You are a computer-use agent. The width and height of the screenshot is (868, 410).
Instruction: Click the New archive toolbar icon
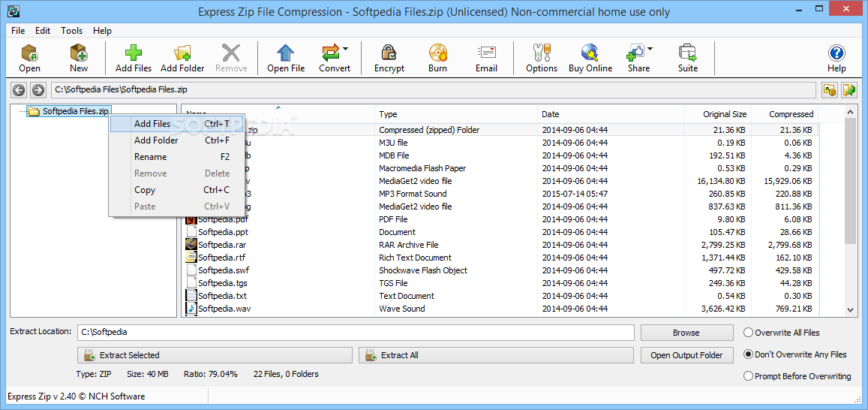[x=79, y=53]
